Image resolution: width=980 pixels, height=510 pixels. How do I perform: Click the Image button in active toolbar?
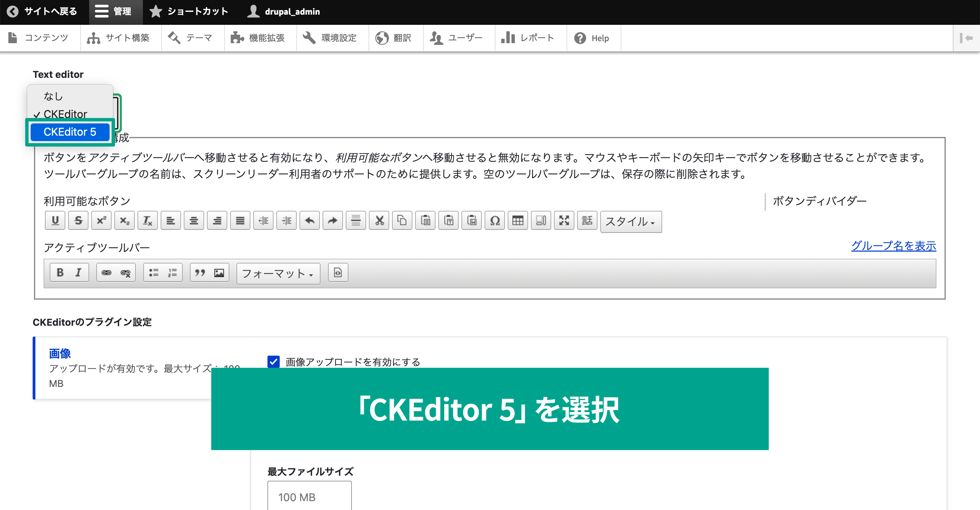pyautogui.click(x=219, y=272)
